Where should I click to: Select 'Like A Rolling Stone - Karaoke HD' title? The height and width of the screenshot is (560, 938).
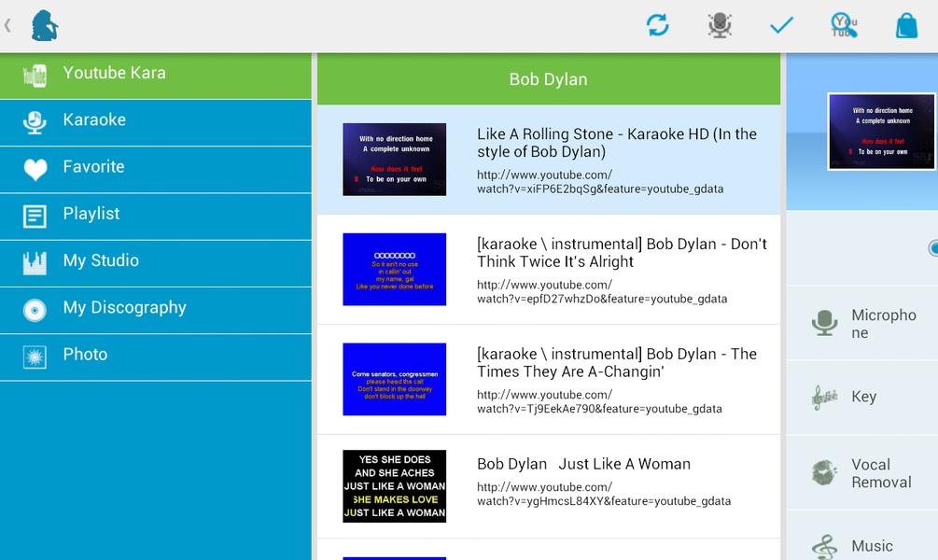point(617,143)
